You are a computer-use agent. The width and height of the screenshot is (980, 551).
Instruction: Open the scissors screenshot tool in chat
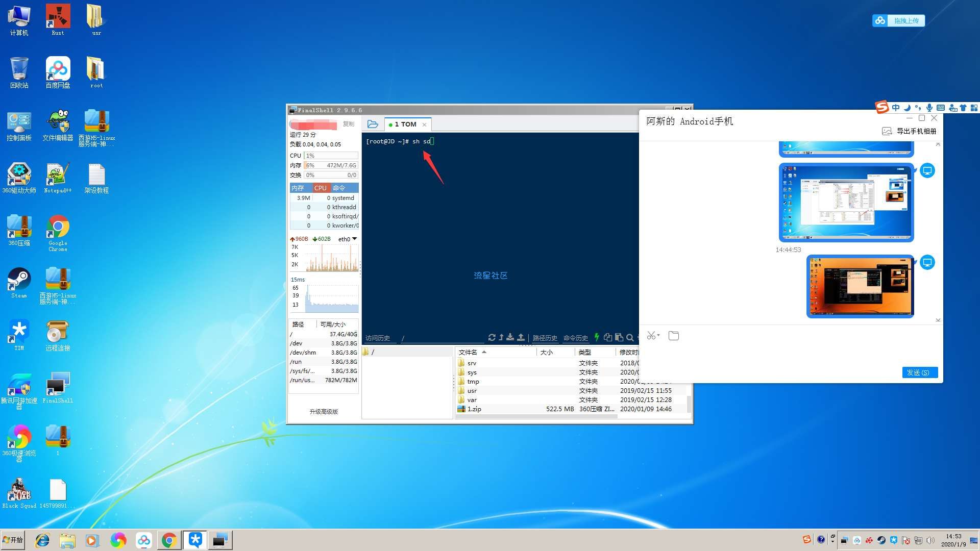[651, 336]
